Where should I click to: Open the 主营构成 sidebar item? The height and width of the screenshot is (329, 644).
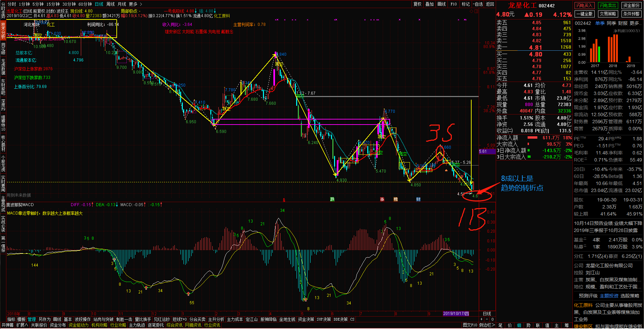[3, 203]
